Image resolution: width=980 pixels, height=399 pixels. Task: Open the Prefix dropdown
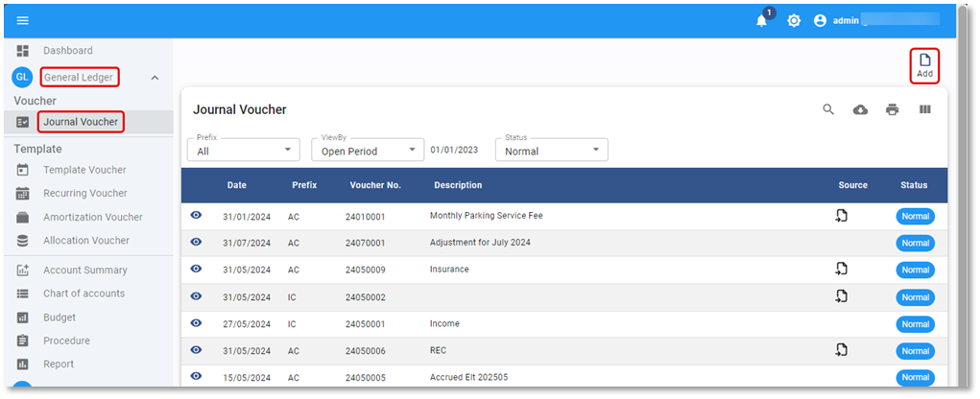coord(244,151)
